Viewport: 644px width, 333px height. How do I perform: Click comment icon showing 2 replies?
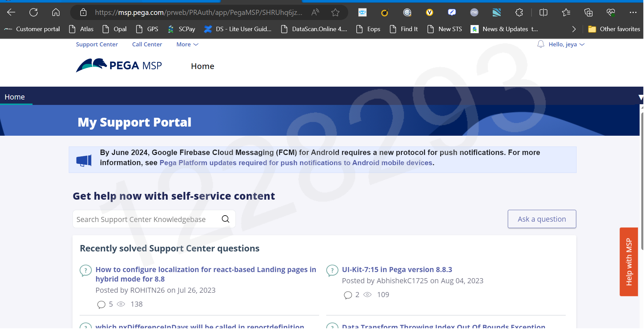[x=348, y=295]
